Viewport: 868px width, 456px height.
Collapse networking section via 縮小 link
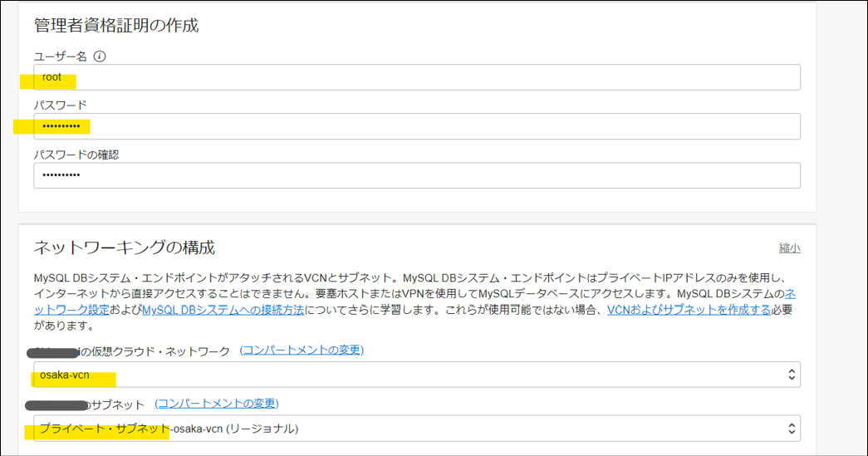pyautogui.click(x=789, y=248)
